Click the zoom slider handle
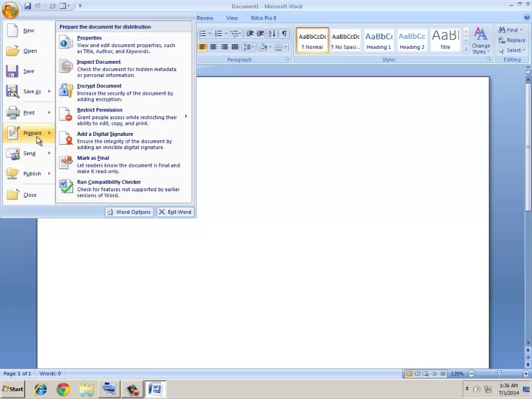Viewport: 532px width, 399px height. coord(499,374)
